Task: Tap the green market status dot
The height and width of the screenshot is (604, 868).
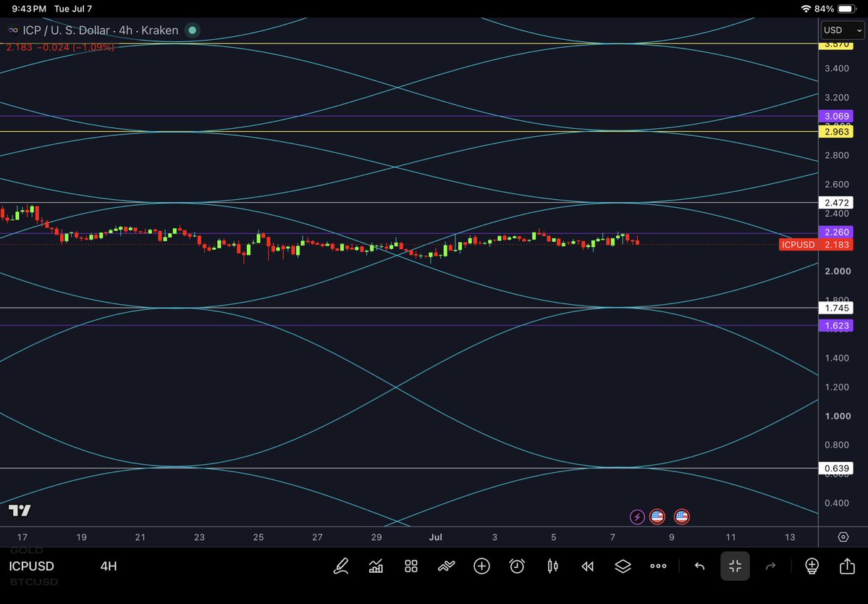Action: (x=192, y=30)
